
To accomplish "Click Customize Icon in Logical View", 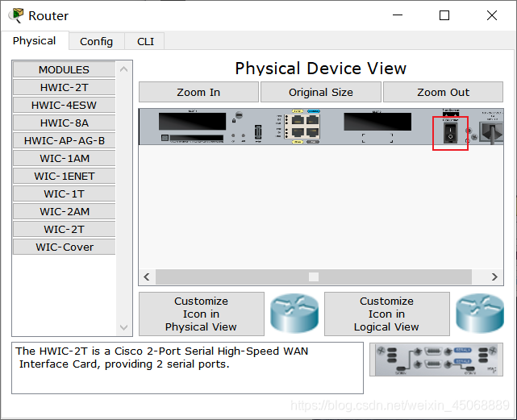I will 387,314.
